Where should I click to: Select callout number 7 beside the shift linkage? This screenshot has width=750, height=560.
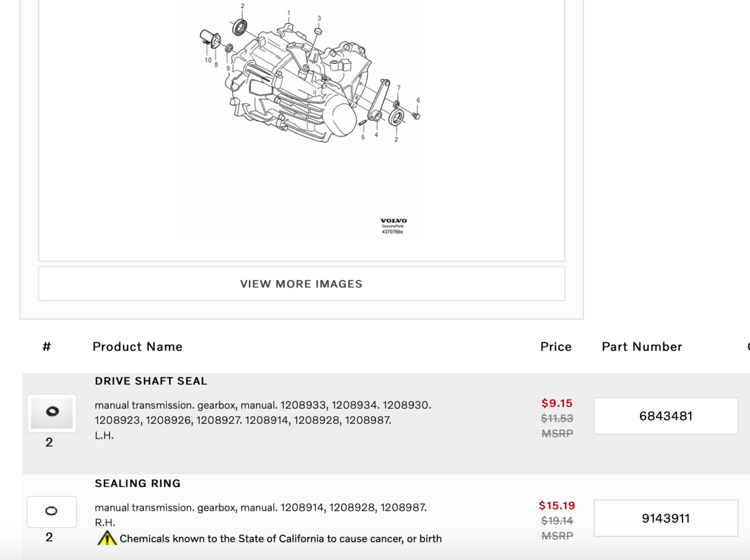point(398,87)
